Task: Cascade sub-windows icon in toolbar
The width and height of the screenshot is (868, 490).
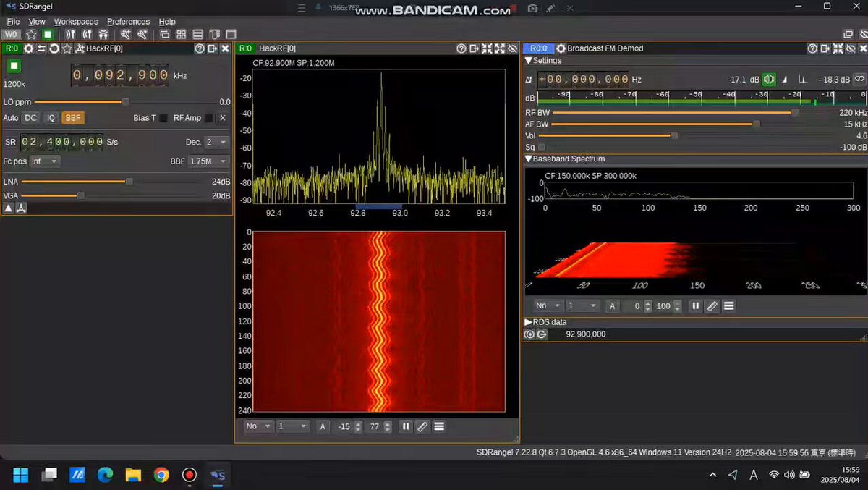Action: (164, 34)
